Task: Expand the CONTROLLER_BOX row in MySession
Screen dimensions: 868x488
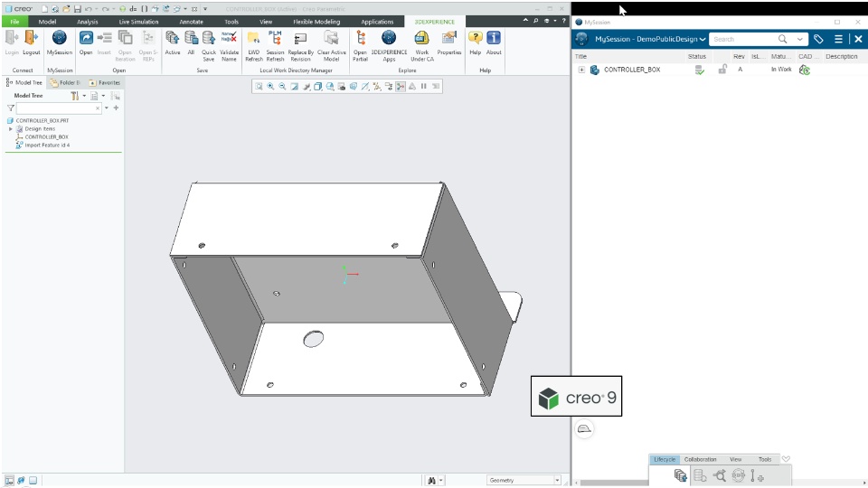Action: pyautogui.click(x=581, y=70)
